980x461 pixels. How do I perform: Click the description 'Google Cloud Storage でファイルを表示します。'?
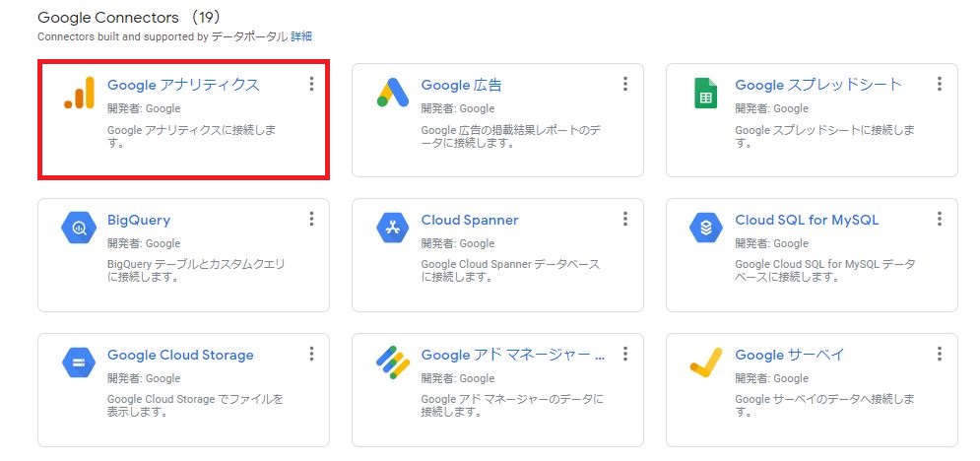(x=195, y=406)
